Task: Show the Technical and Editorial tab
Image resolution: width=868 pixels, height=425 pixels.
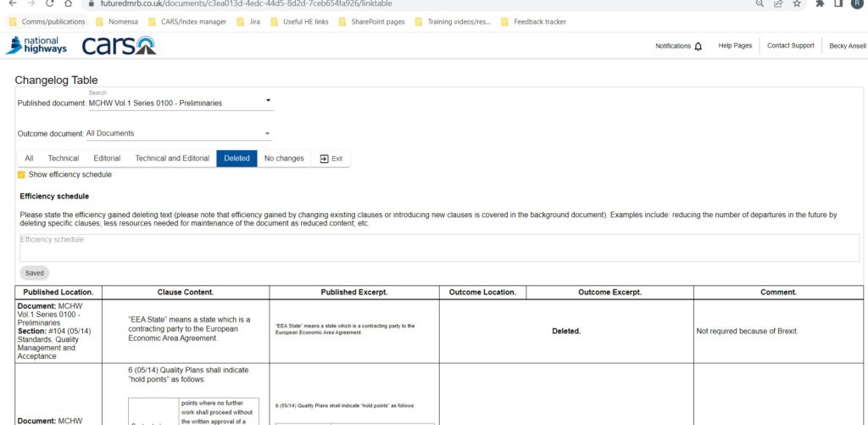Action: (172, 159)
